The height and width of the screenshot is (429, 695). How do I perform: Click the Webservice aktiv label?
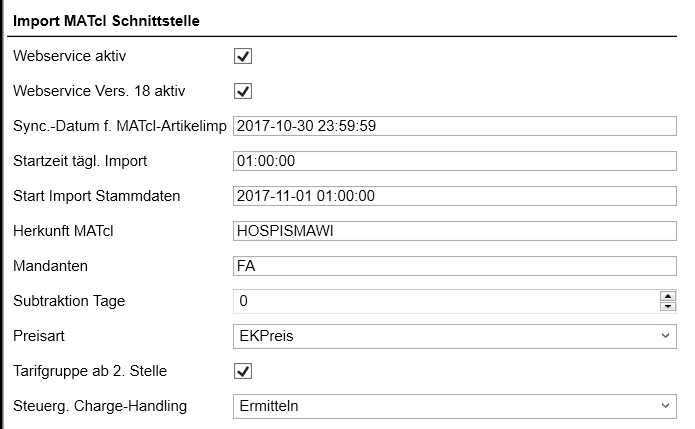coord(70,56)
